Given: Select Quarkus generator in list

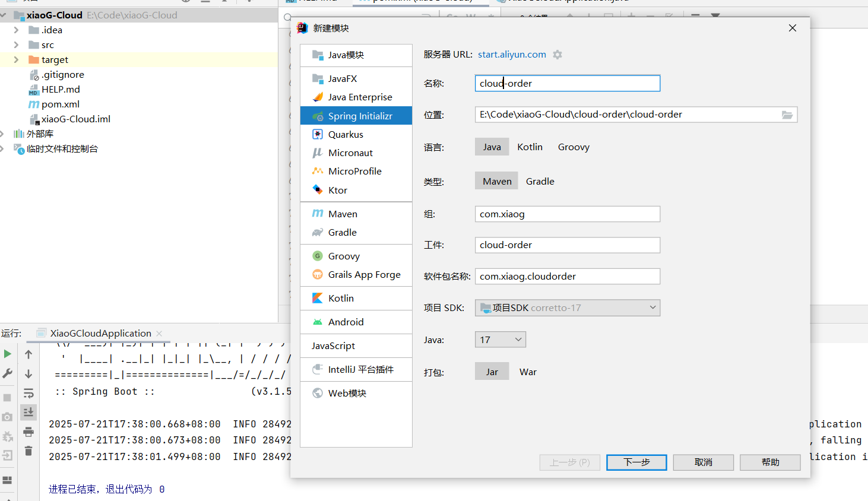Looking at the screenshot, I should [x=356, y=134].
